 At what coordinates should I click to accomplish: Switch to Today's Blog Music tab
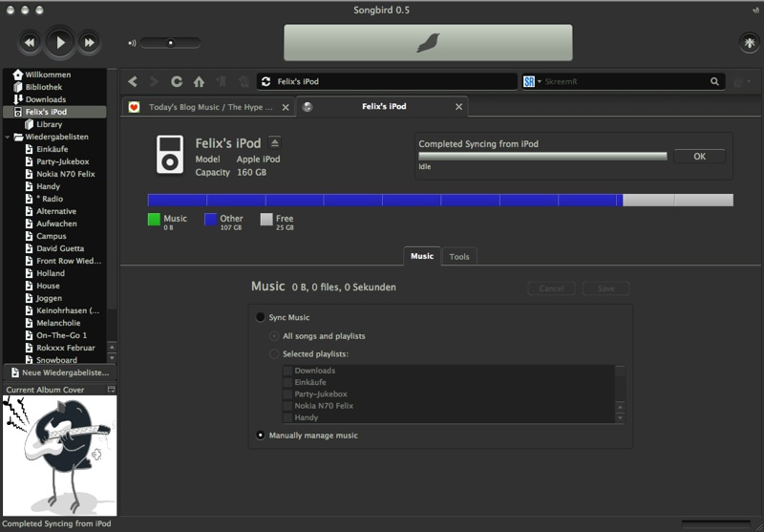(209, 107)
